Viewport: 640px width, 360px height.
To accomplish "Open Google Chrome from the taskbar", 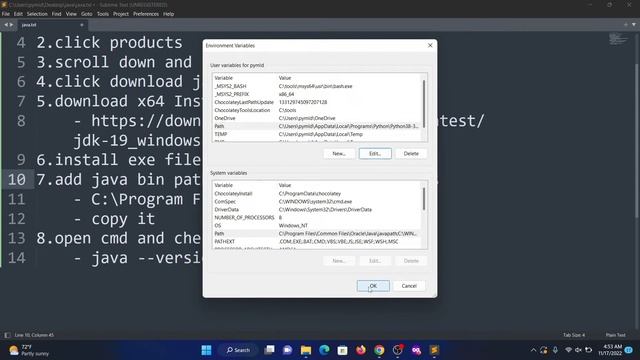I will point(379,350).
